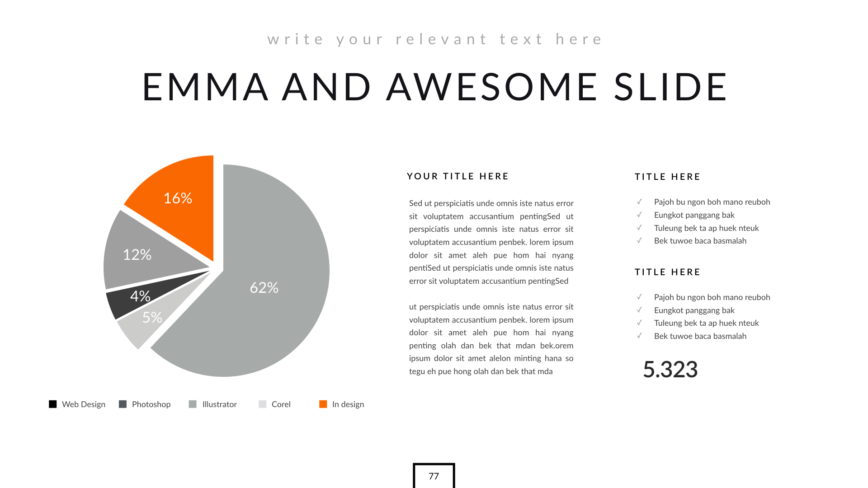Click the page number 77 box

coord(434,476)
